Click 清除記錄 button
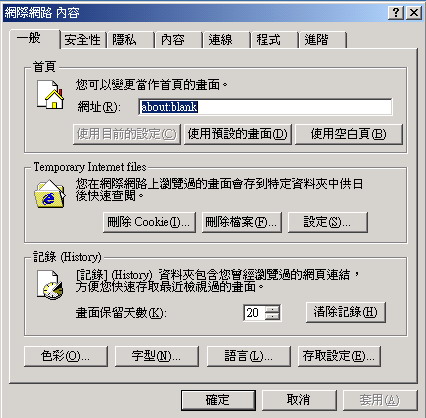The image size is (426, 418). click(x=346, y=312)
